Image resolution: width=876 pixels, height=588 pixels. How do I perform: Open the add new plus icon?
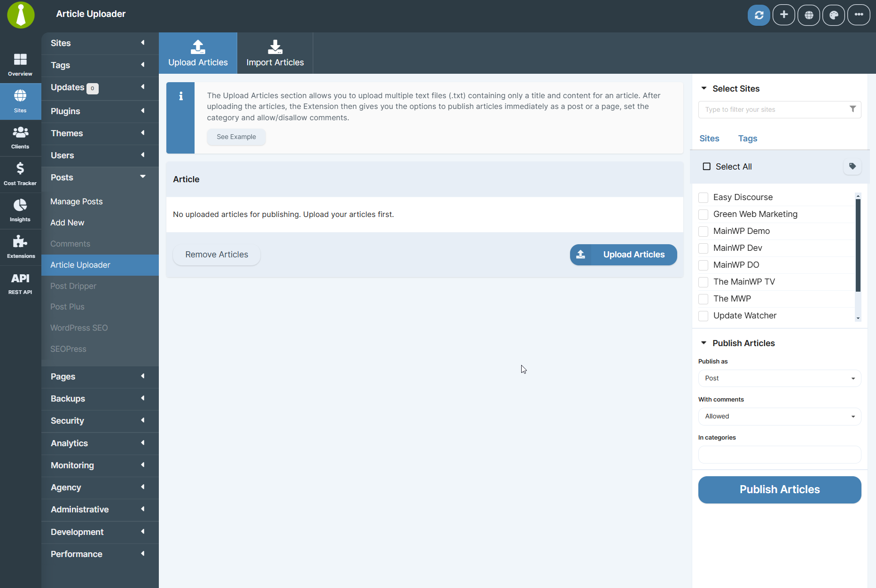(x=783, y=15)
